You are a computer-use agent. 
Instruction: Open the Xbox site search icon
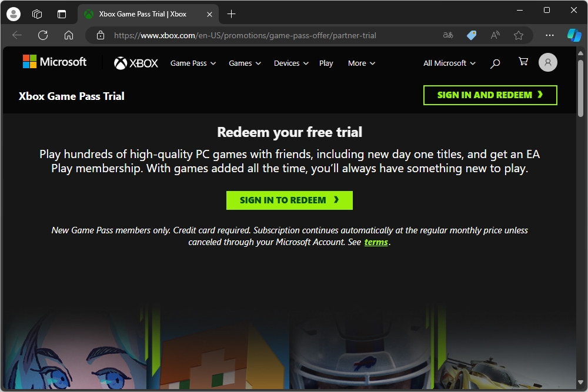pyautogui.click(x=495, y=63)
